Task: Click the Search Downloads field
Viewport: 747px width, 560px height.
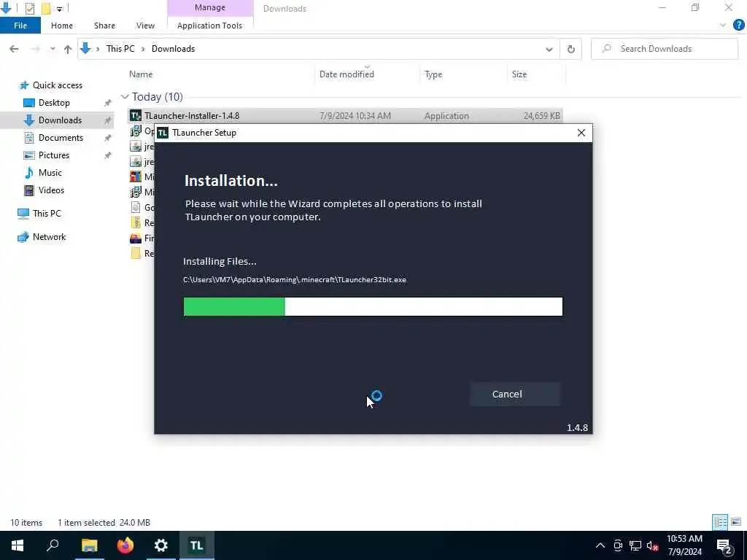Action: point(664,49)
